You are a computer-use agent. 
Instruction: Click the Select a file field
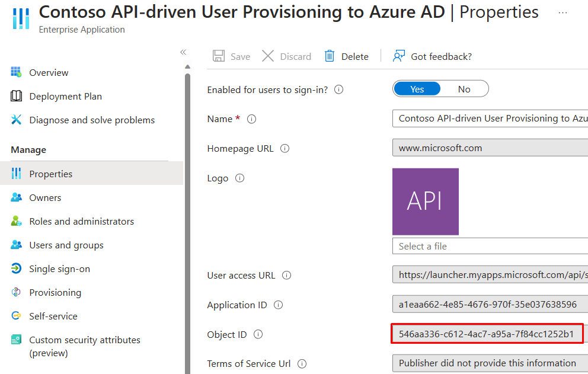[490, 246]
